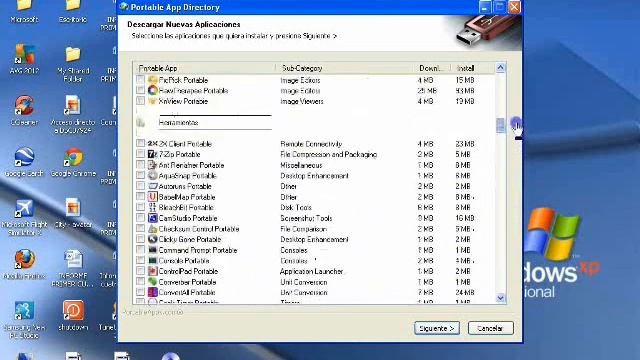Open the AVG 2012 desktop icon
Image resolution: width=640 pixels, height=360 pixels.
click(x=24, y=59)
